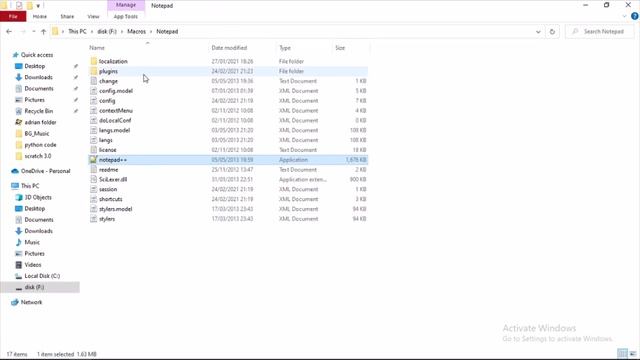The width and height of the screenshot is (640, 360).
Task: Click New folder icon in title bar toolbar
Action: 29,5
